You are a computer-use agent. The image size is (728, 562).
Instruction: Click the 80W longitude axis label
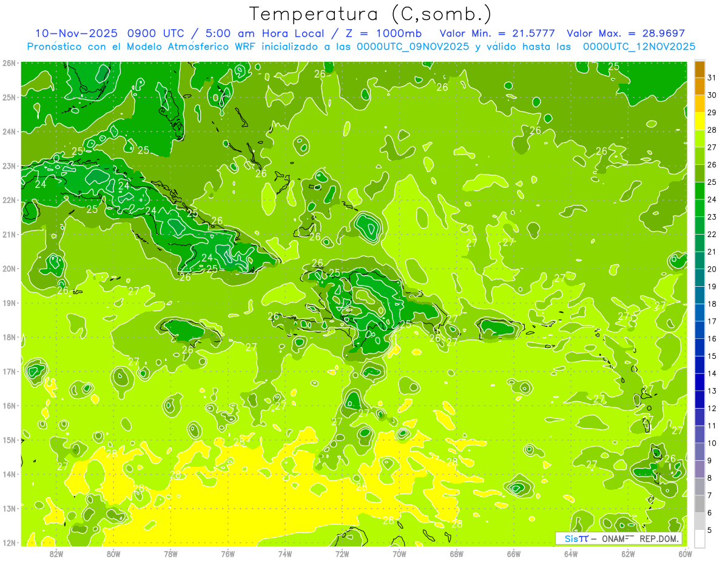point(113,553)
